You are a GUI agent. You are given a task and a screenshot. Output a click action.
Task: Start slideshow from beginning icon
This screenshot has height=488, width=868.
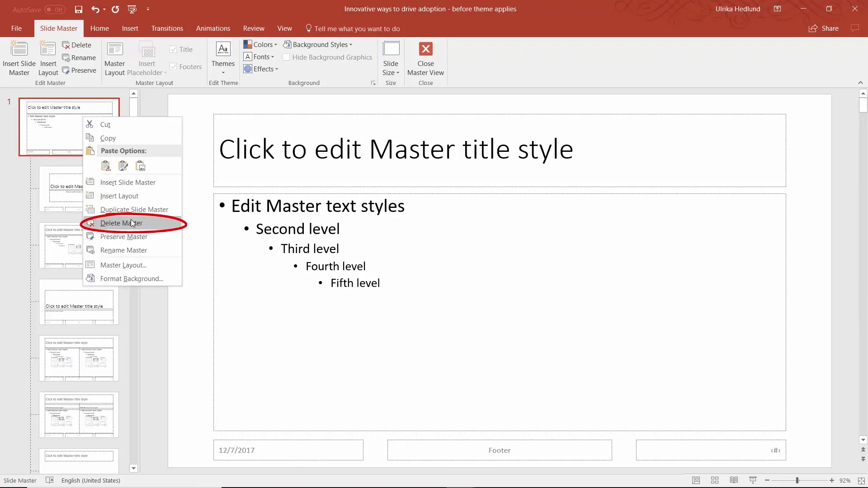[132, 9]
